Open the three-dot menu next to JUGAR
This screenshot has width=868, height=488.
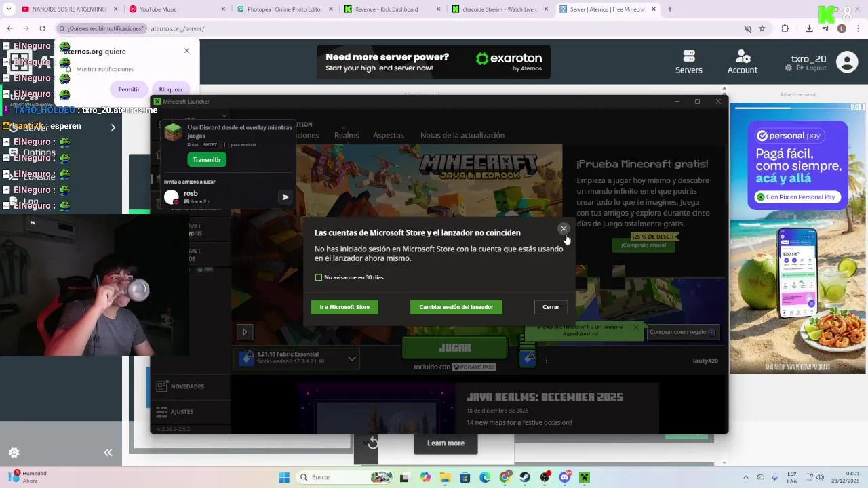click(546, 360)
